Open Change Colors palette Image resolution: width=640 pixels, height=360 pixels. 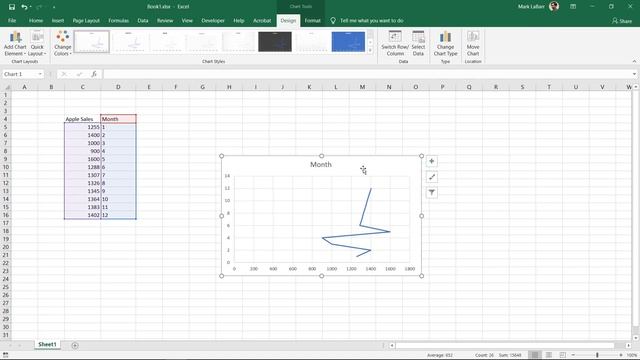click(62, 44)
